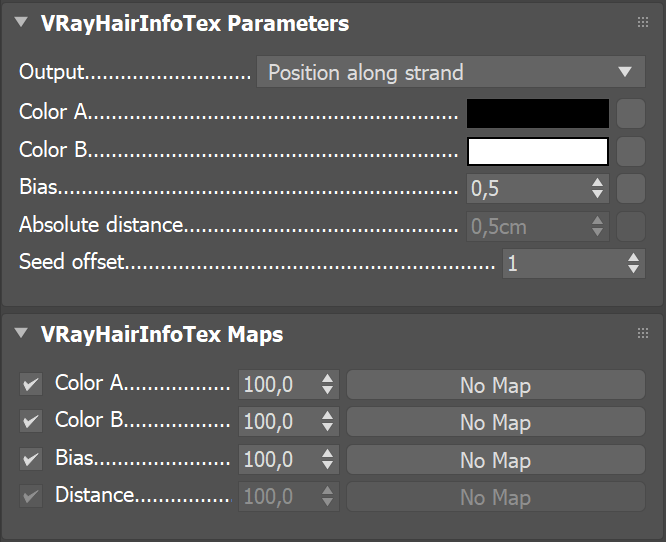Click the Absolute distance label
Screen dimensions: 666x542
pos(101,224)
